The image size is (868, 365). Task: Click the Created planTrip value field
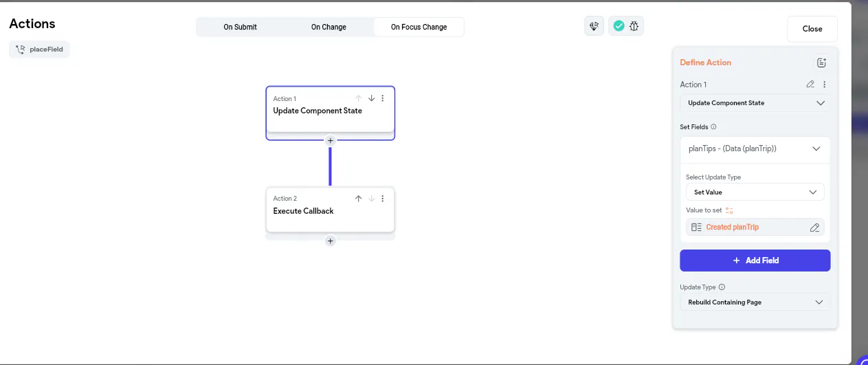pos(755,228)
